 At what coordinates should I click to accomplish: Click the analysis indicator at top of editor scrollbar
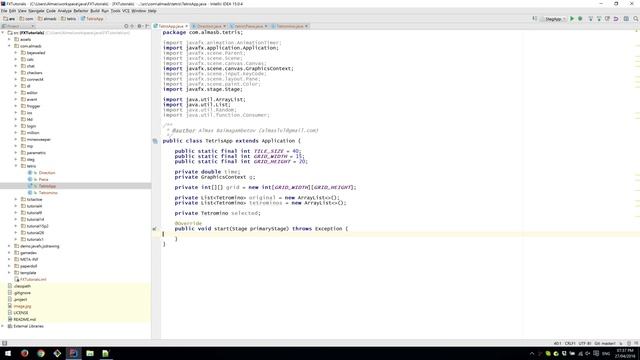(636, 32)
